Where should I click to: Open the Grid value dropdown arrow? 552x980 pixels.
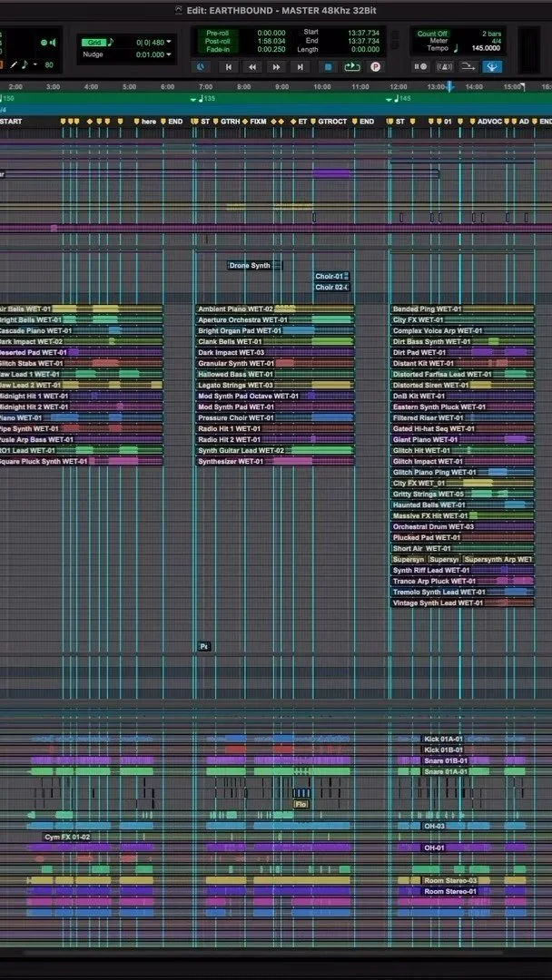169,43
